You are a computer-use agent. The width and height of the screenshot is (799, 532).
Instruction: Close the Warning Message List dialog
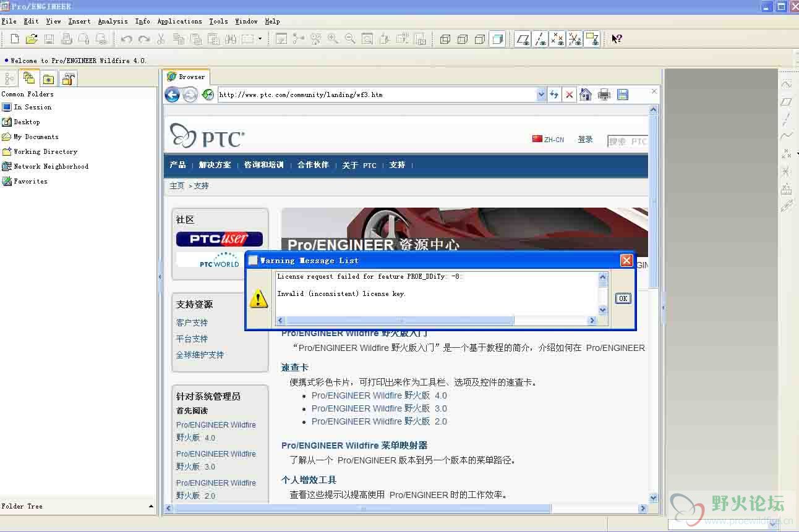click(626, 260)
